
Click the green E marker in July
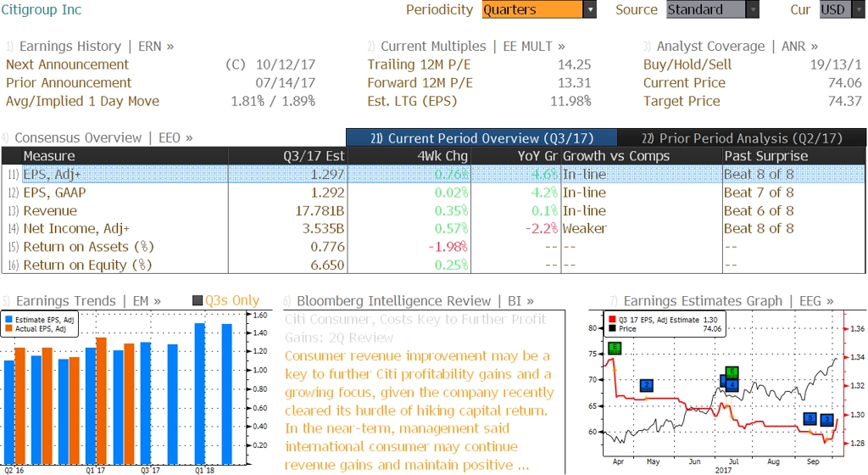[x=732, y=372]
